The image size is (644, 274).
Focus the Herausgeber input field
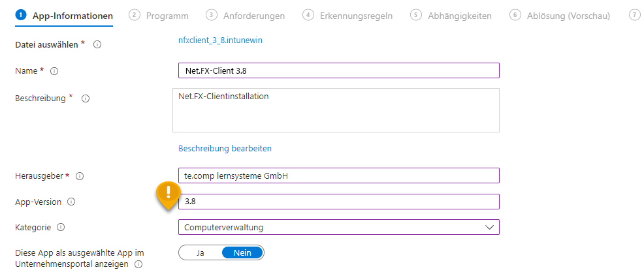pos(338,175)
